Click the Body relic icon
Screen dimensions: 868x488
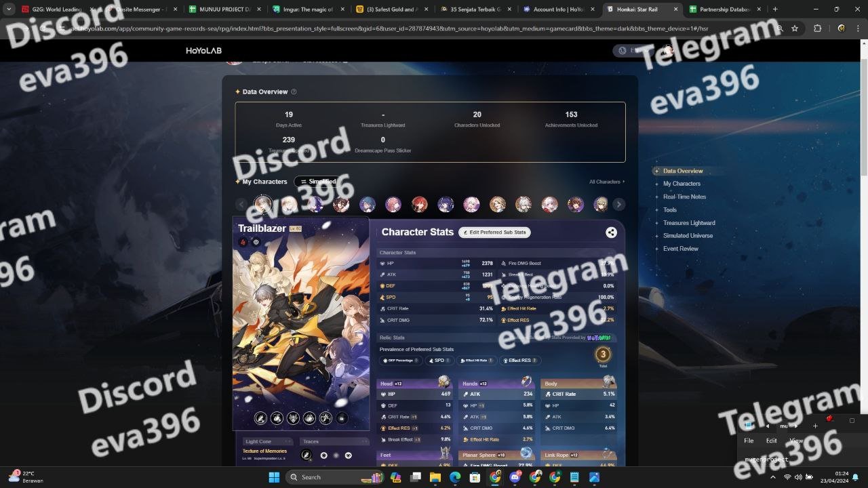(609, 382)
